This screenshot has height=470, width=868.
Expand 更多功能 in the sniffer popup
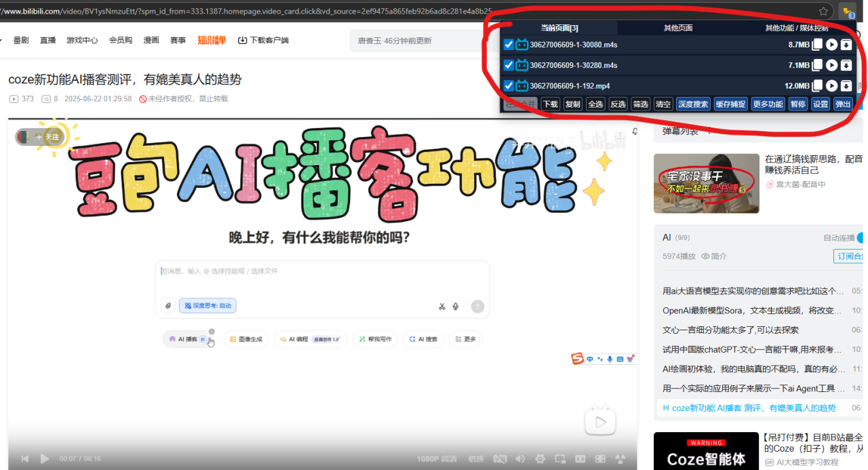tap(768, 104)
